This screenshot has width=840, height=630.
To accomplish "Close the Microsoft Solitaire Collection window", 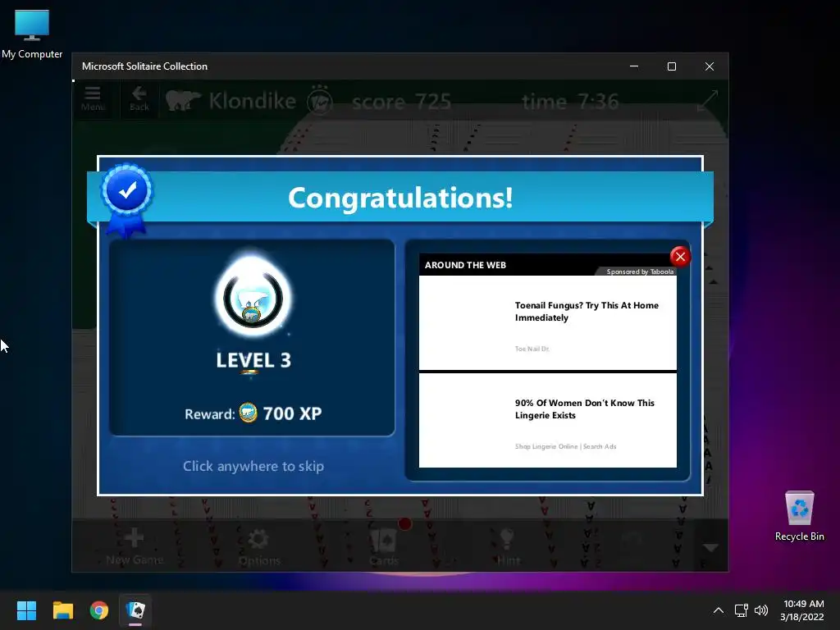I will point(710,66).
